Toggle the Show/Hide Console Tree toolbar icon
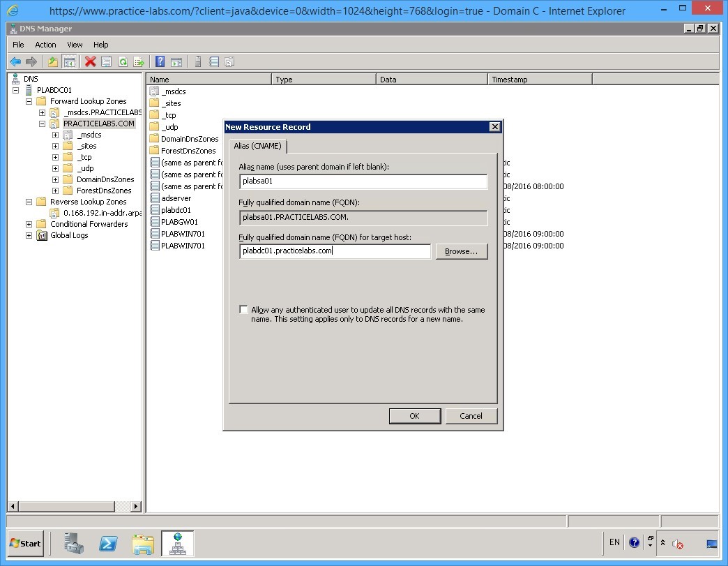Image resolution: width=728 pixels, height=566 pixels. (70, 61)
